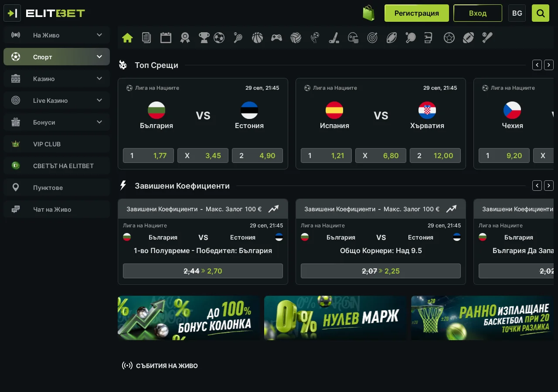
Task: Open the БОНУС КОЛОНКА promo banner
Action: click(x=189, y=318)
